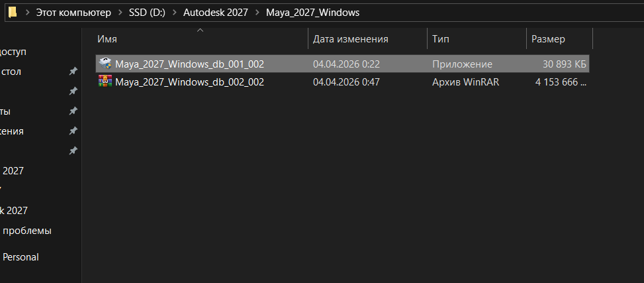This screenshot has height=283, width=644.
Task: Click the "Maya_2027_Windows" breadcrumb segment
Action: point(312,13)
